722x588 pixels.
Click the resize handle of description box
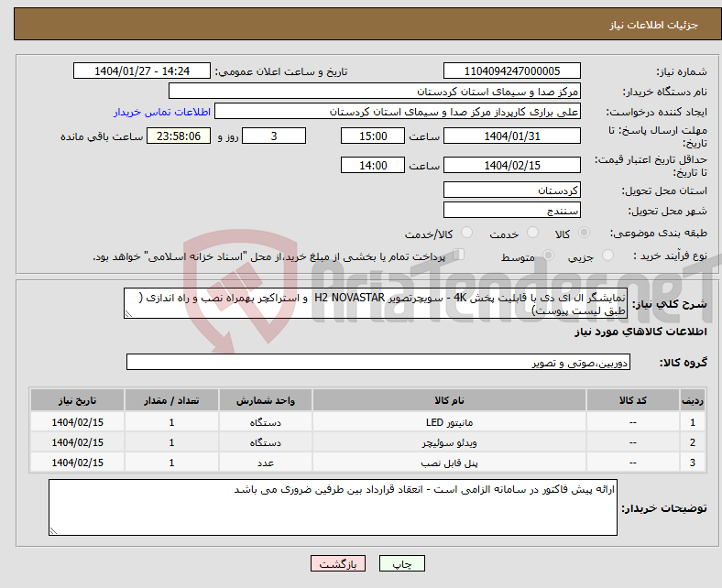tap(128, 314)
